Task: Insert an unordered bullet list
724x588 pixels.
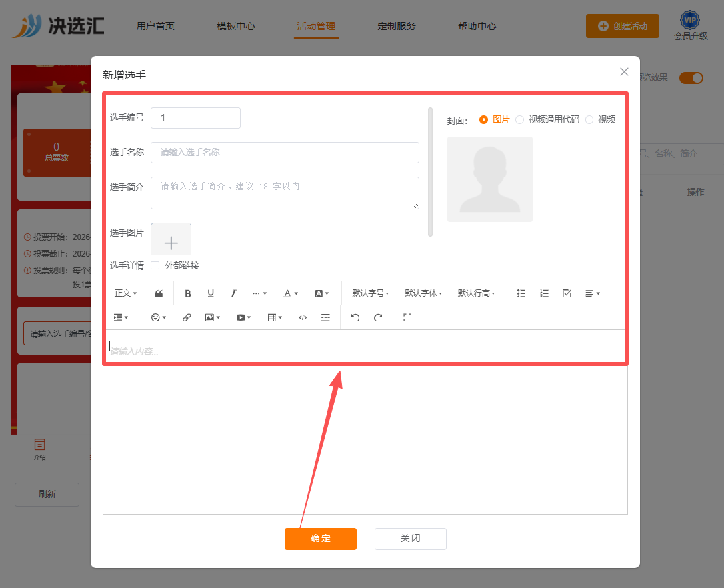Action: point(521,293)
